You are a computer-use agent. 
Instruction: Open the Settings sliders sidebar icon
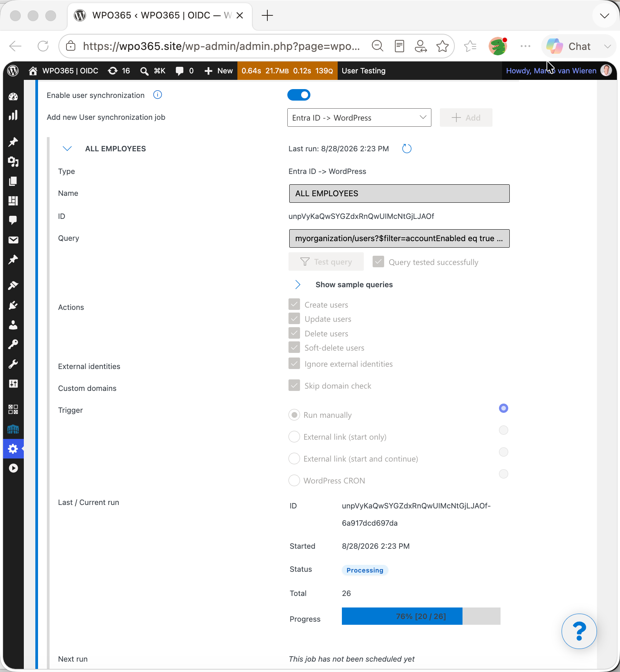13,384
